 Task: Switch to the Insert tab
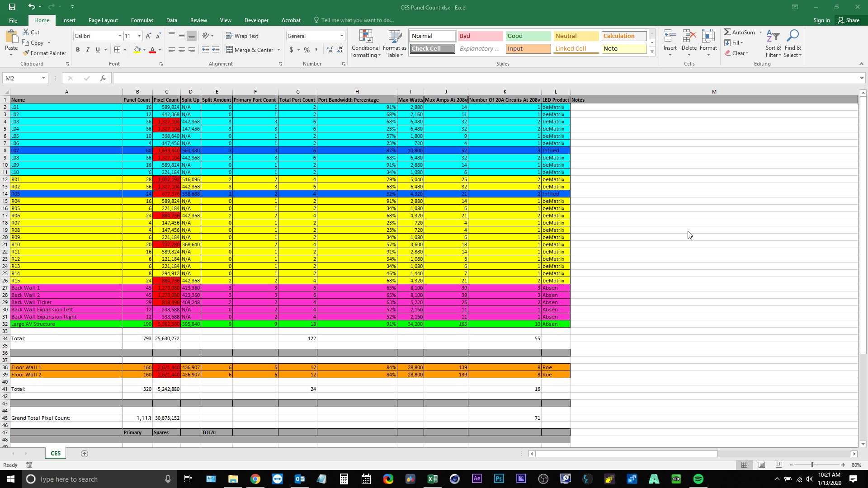[69, 20]
